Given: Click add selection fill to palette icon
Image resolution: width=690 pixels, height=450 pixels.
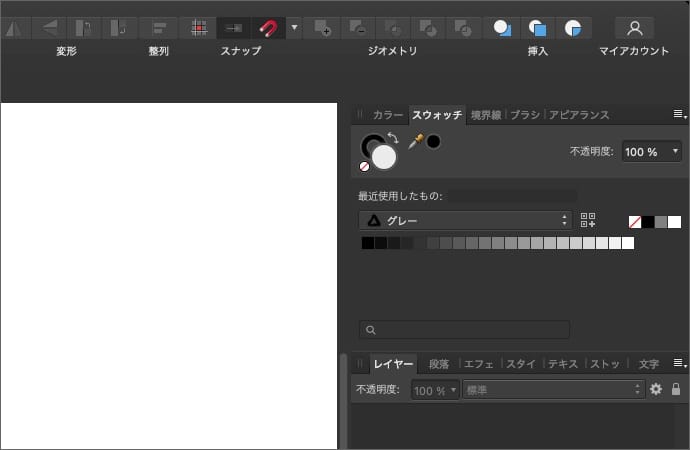Looking at the screenshot, I should coord(588,221).
